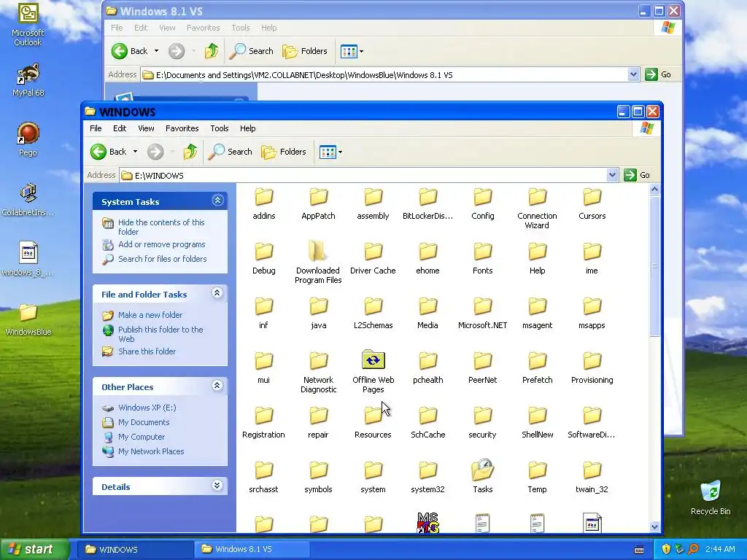Select the Cursors folder
Image resolution: width=747 pixels, height=560 pixels.
(592, 204)
